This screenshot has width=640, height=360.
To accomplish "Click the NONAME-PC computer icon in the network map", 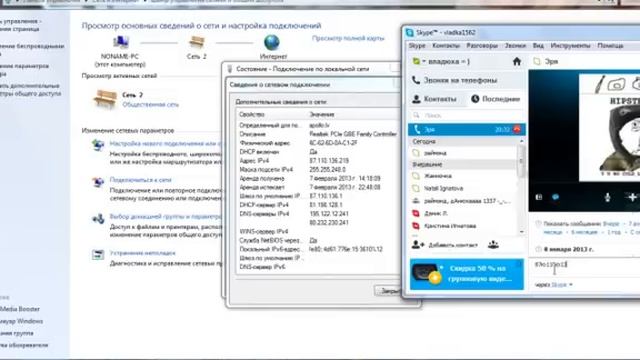I will click(x=121, y=42).
